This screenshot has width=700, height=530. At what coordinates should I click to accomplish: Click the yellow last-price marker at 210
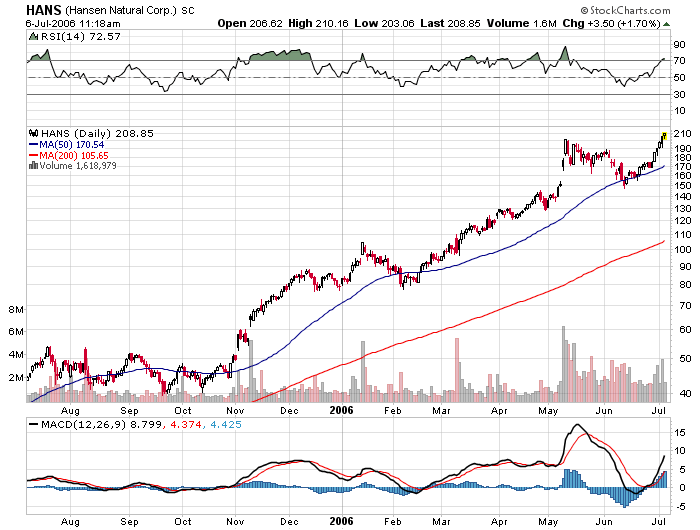(x=665, y=135)
